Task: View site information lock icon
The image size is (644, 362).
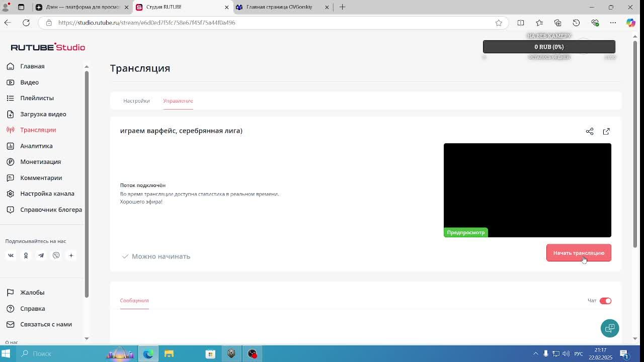Action: (x=48, y=23)
